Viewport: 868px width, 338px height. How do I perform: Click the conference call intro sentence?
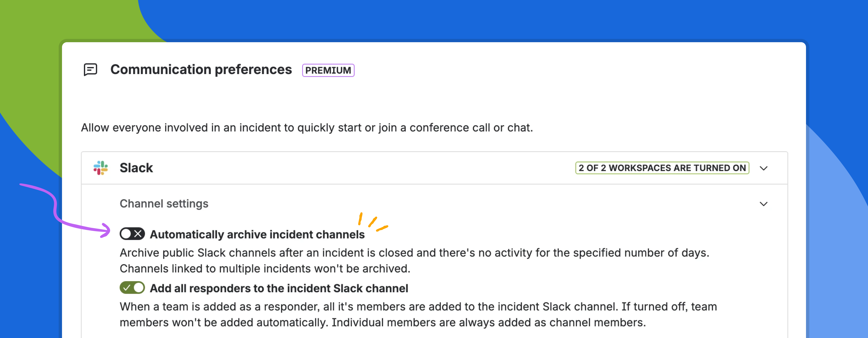tap(307, 127)
